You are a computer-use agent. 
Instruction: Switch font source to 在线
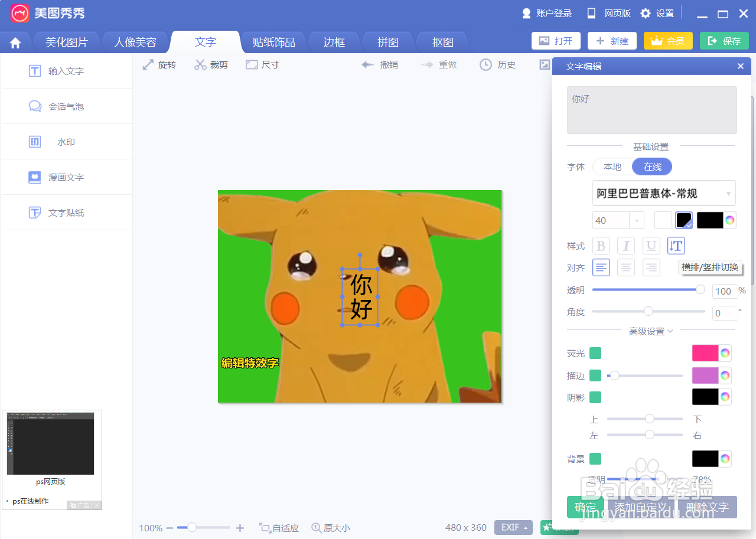652,166
